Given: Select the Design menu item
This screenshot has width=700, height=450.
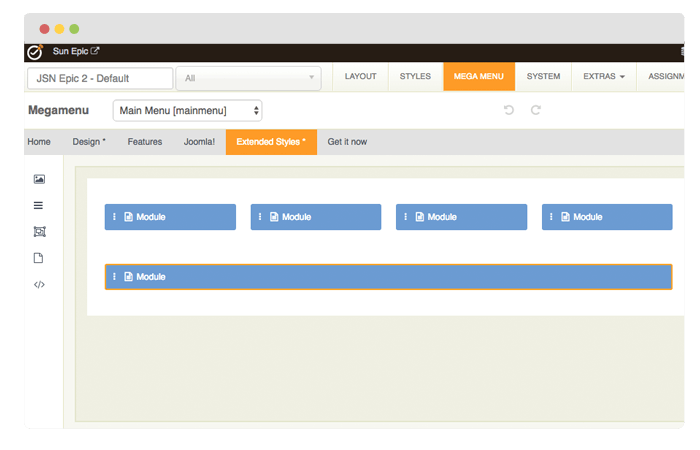Looking at the screenshot, I should [x=89, y=142].
